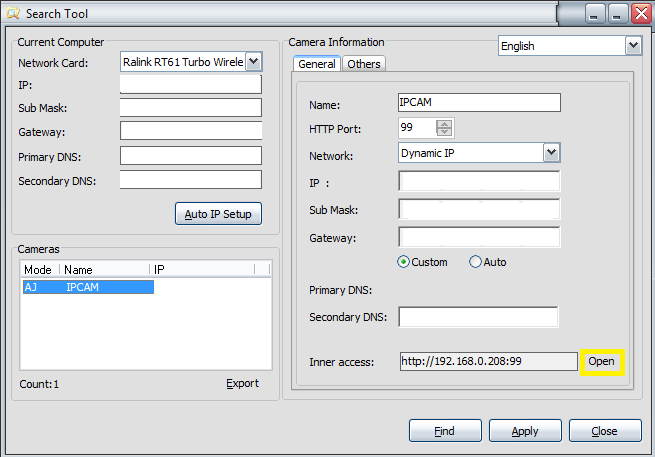Screen dimensions: 655x457
Task: Click the IP column header in Cameras
Action: pyautogui.click(x=202, y=269)
